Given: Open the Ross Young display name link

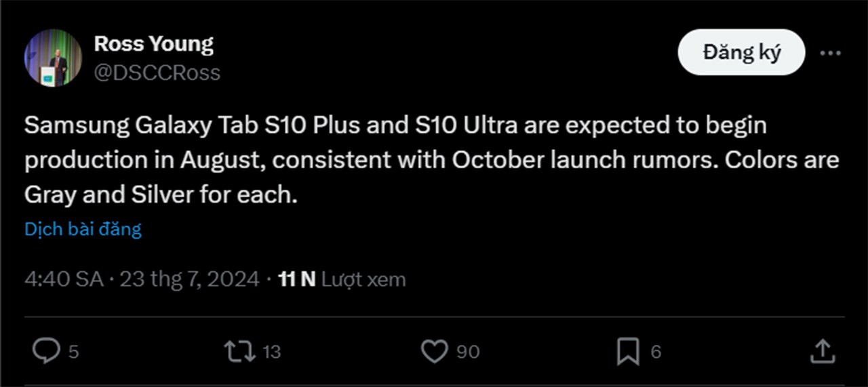Looking at the screenshot, I should pos(153,44).
